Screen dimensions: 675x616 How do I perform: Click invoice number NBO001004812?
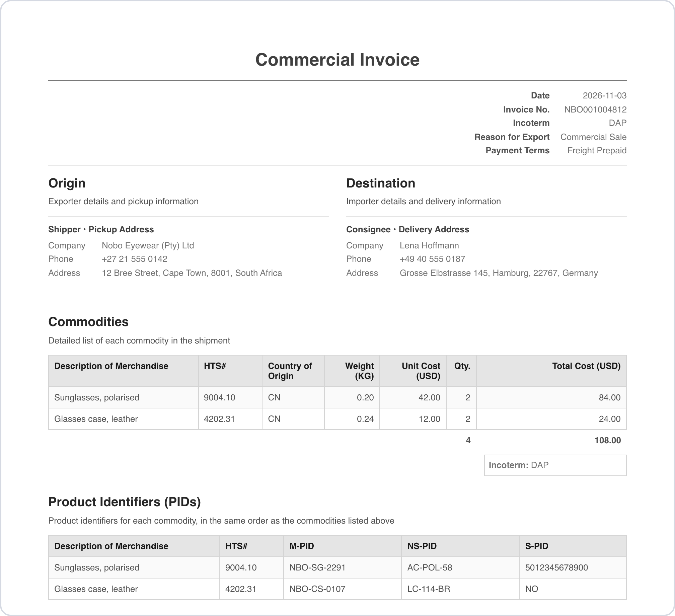595,109
